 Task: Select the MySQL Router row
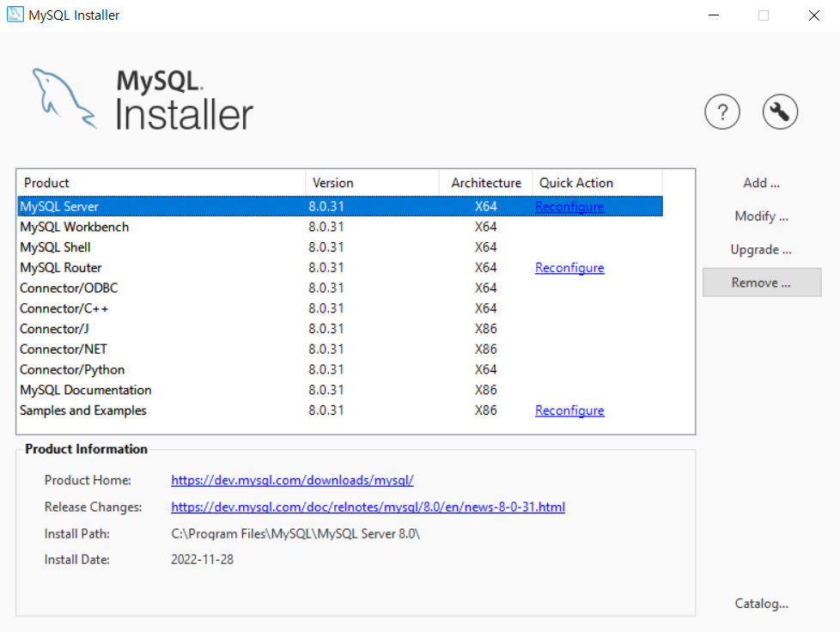(x=341, y=268)
